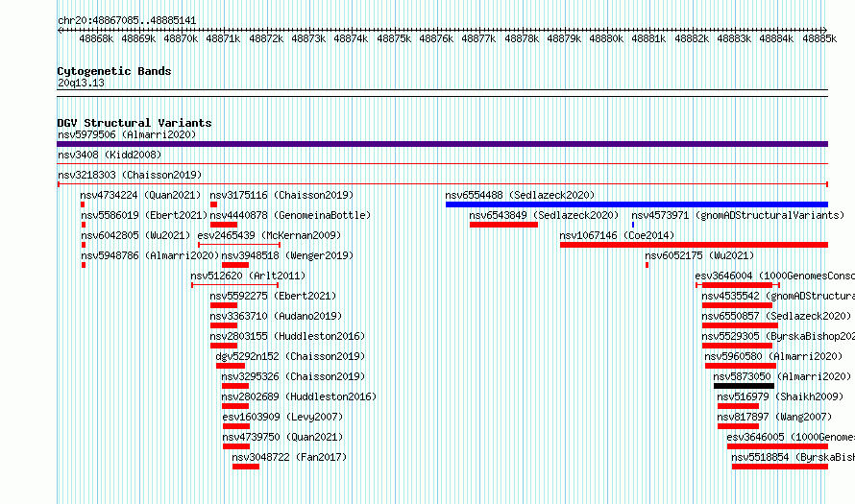The height and width of the screenshot is (504, 855).
Task: Click the red bar under nsv3048722
Action: (x=245, y=467)
